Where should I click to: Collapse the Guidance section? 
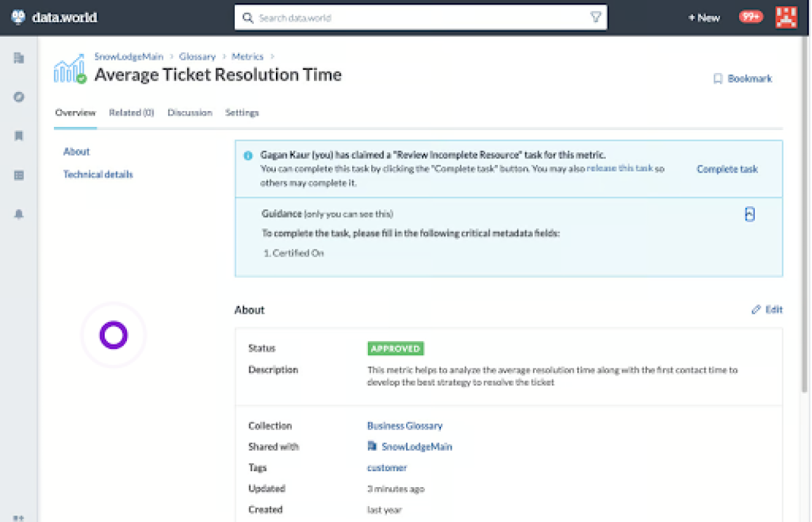point(749,214)
